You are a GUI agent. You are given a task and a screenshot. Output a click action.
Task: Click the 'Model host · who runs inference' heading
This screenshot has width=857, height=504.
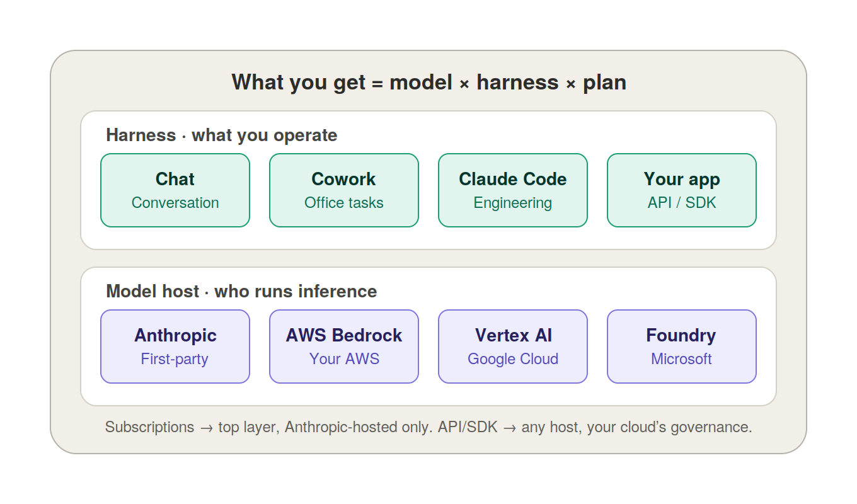point(241,292)
